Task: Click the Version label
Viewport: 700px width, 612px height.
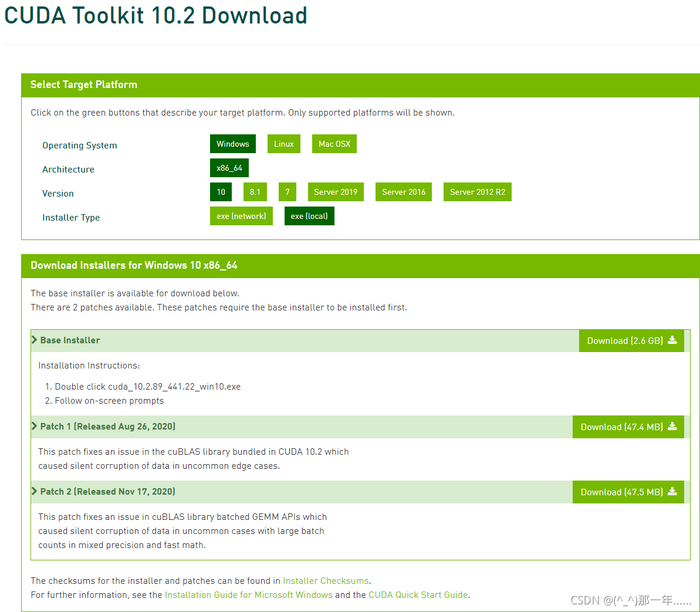Action: click(x=58, y=194)
